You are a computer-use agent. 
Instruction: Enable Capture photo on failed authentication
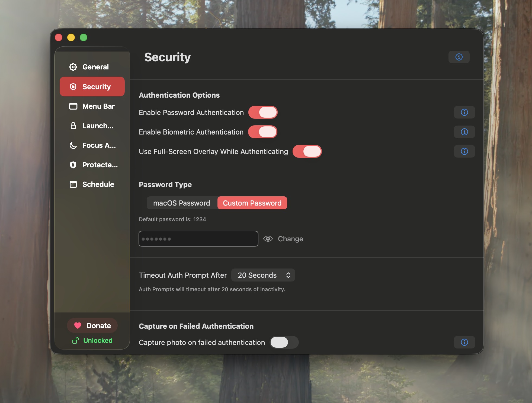[284, 342]
